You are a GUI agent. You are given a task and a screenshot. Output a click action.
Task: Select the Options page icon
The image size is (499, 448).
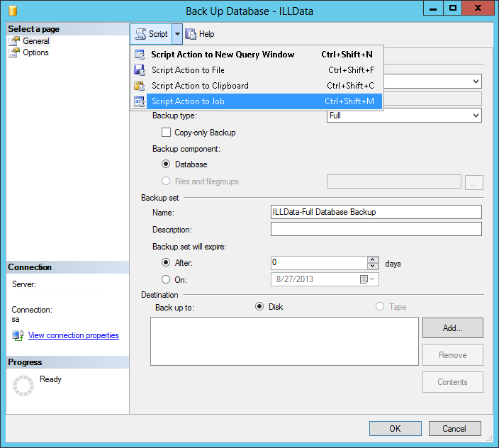15,52
